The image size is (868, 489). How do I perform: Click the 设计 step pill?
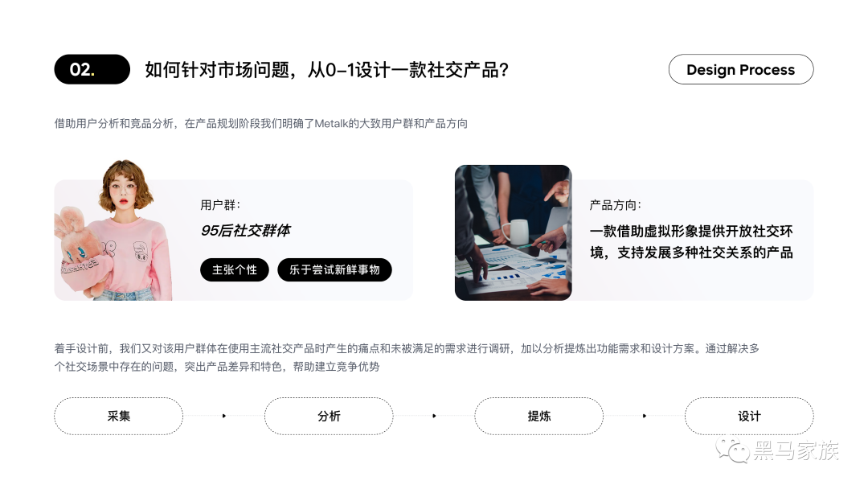[x=749, y=416]
